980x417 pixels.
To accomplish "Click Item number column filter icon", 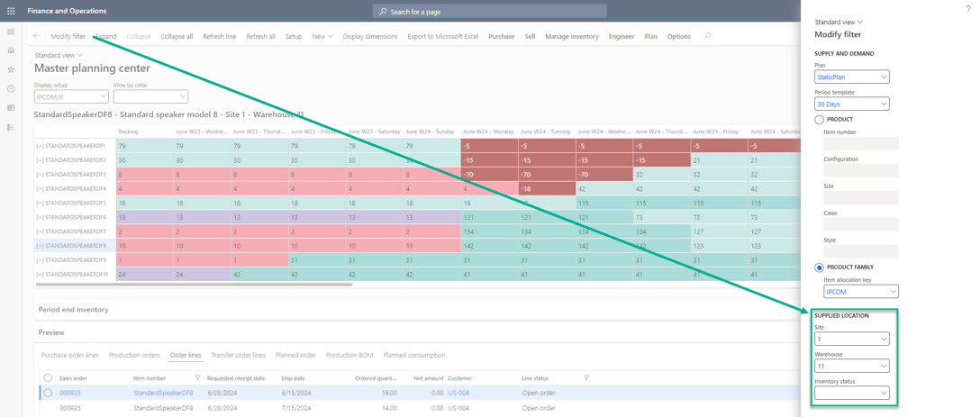I will (197, 377).
